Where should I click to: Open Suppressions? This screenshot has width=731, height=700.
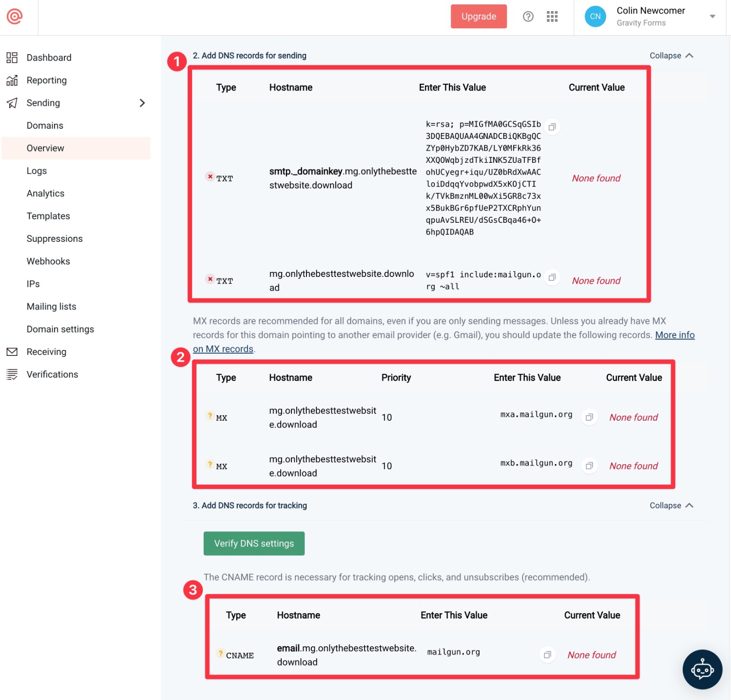pyautogui.click(x=55, y=239)
